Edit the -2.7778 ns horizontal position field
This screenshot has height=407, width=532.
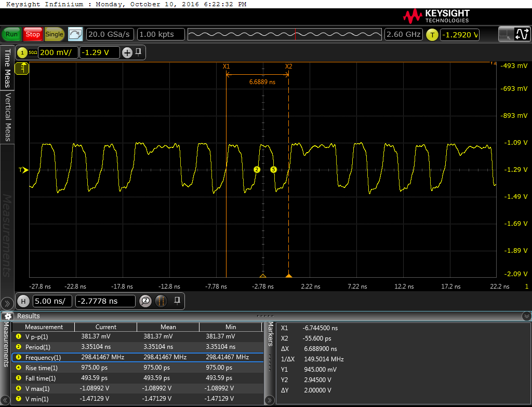[x=105, y=301]
